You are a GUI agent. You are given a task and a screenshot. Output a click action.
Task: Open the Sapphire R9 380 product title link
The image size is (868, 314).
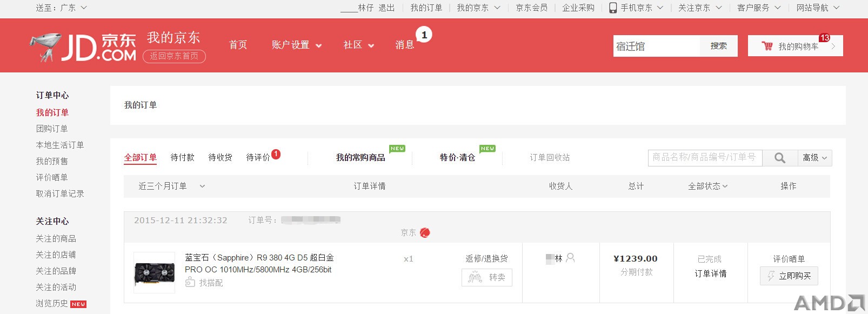point(259,264)
